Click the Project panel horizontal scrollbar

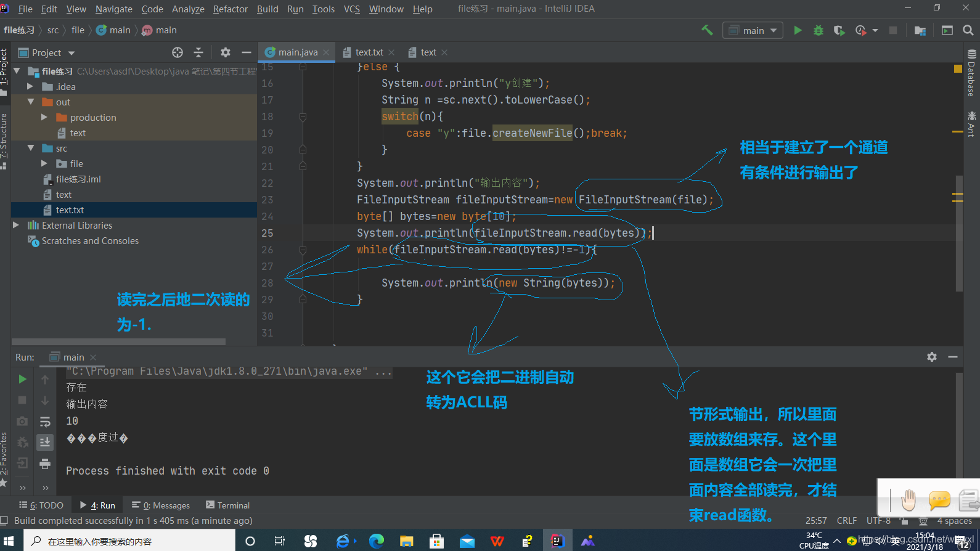[118, 341]
